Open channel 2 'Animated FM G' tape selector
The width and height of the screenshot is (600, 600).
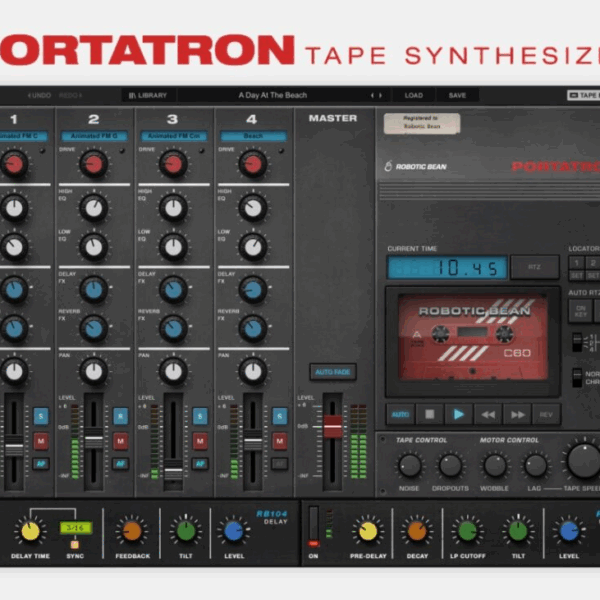[x=94, y=136]
